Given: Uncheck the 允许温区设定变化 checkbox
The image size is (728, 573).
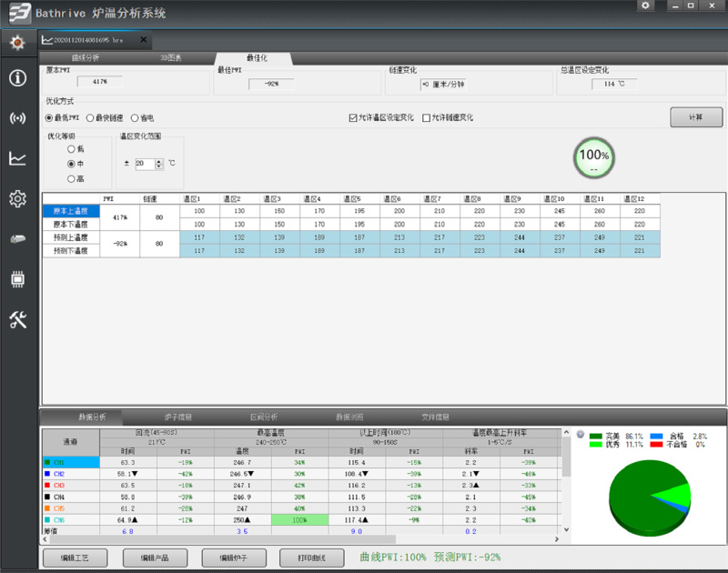Looking at the screenshot, I should point(353,117).
